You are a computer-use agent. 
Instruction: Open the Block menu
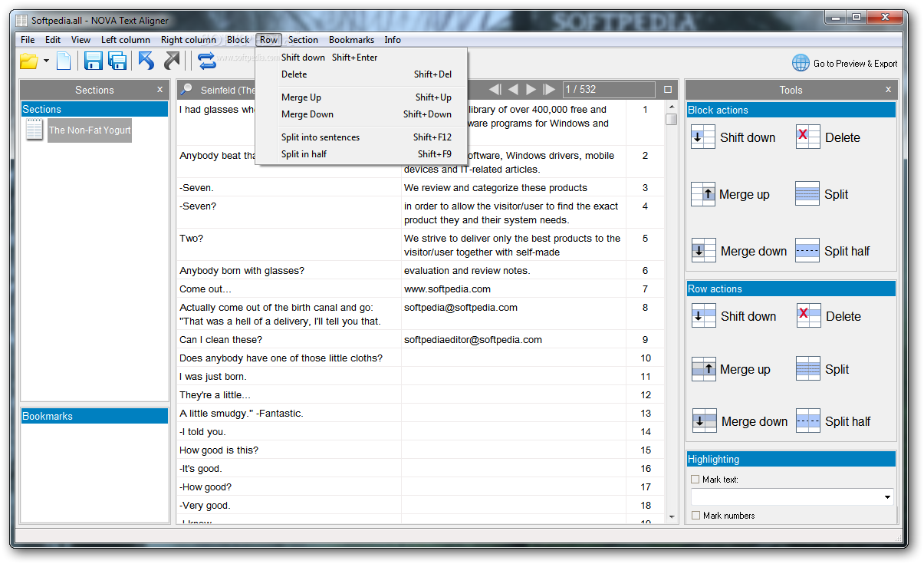point(238,40)
